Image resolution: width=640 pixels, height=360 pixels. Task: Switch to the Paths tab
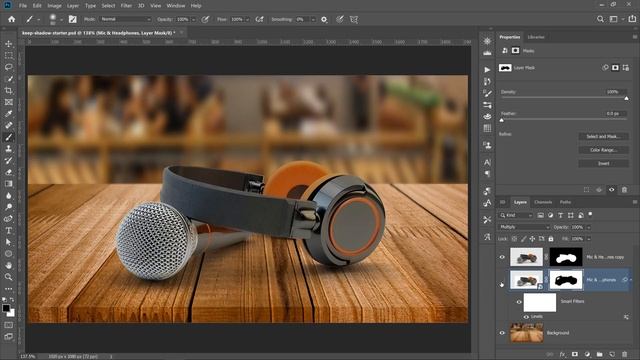click(565, 202)
